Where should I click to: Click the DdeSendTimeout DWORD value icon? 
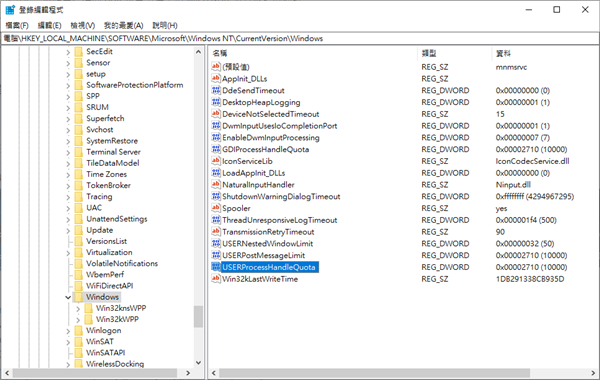pyautogui.click(x=216, y=91)
